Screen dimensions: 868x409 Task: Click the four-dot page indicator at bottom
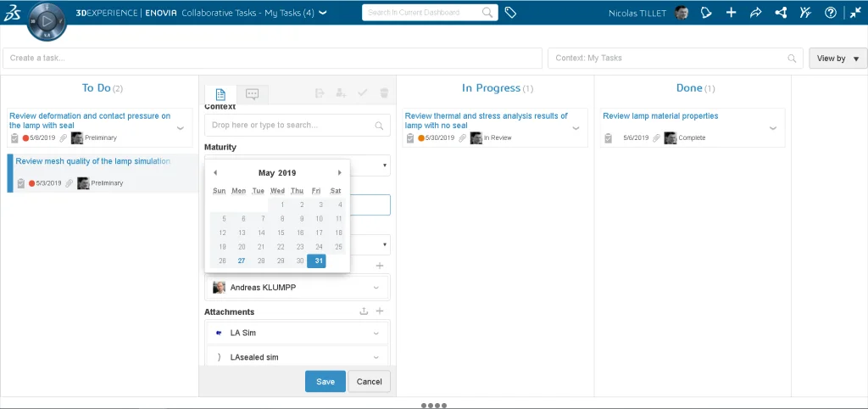tap(434, 405)
